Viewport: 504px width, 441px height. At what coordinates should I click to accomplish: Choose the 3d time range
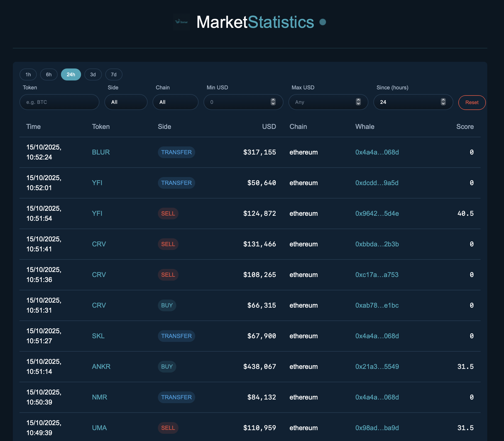(93, 75)
